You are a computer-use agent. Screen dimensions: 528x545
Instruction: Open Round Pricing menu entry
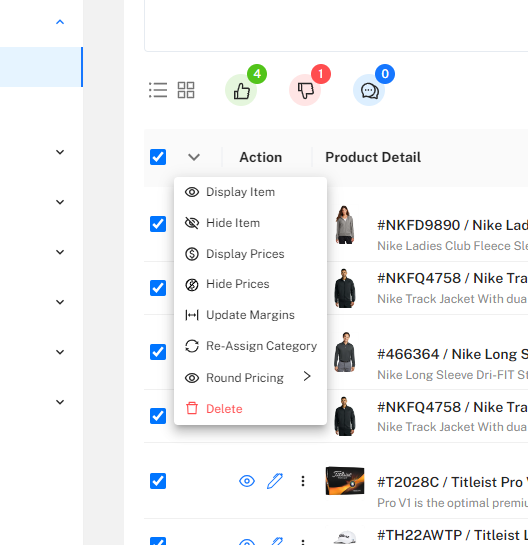tap(250, 377)
